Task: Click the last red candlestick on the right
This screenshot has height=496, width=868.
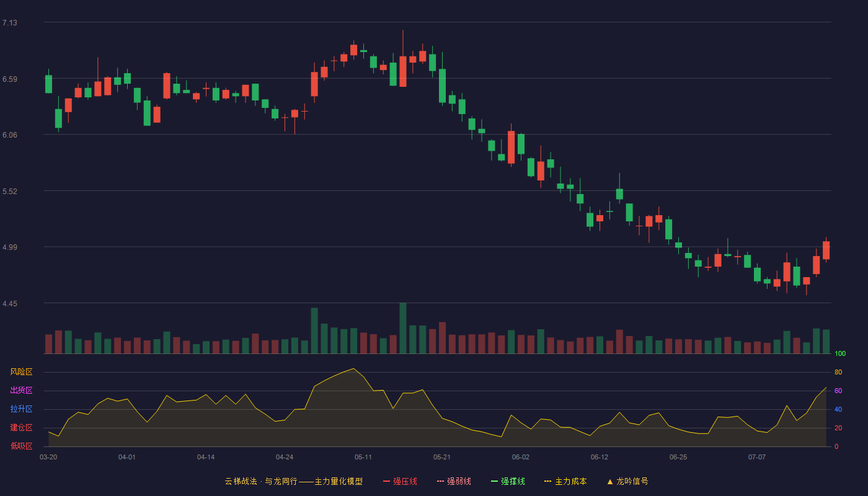Action: [826, 250]
